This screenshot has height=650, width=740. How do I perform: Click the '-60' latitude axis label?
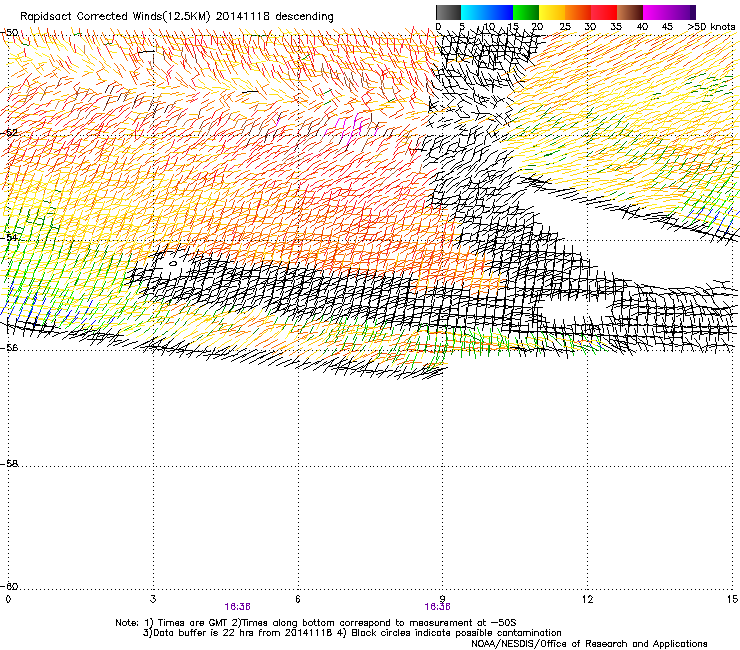[9, 586]
